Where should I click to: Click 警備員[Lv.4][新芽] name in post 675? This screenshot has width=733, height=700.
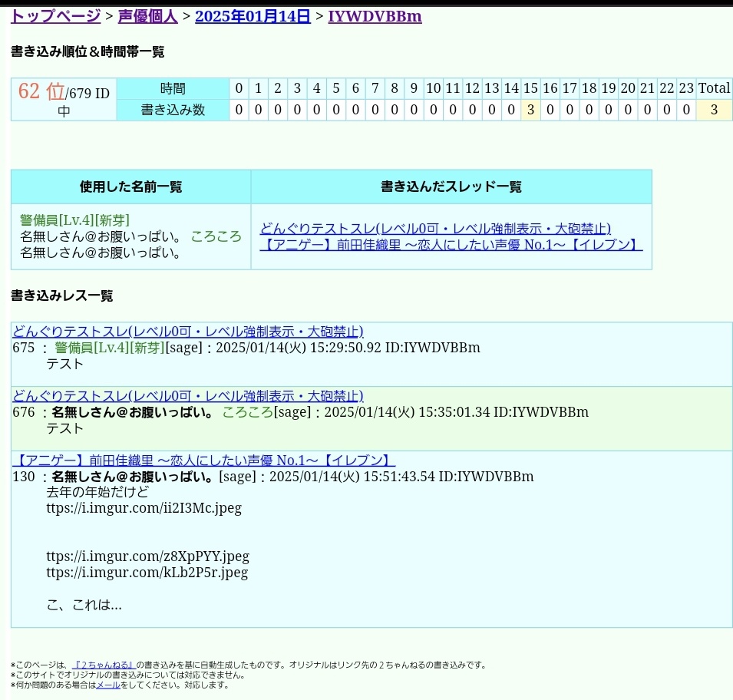[110, 348]
